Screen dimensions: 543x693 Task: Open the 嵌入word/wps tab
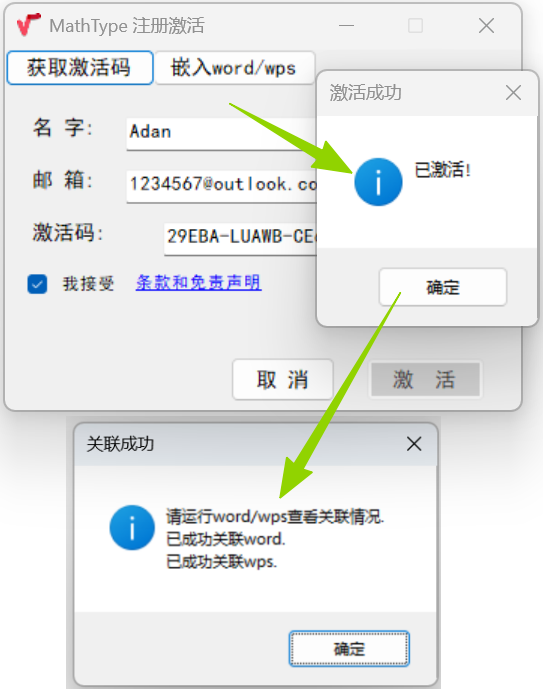coord(235,68)
